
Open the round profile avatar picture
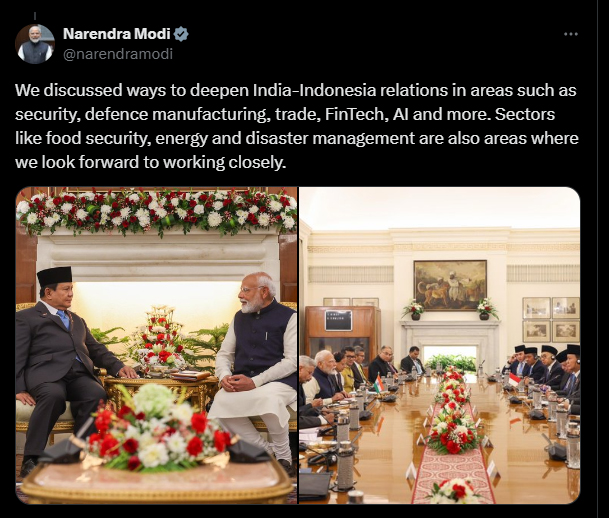35,44
